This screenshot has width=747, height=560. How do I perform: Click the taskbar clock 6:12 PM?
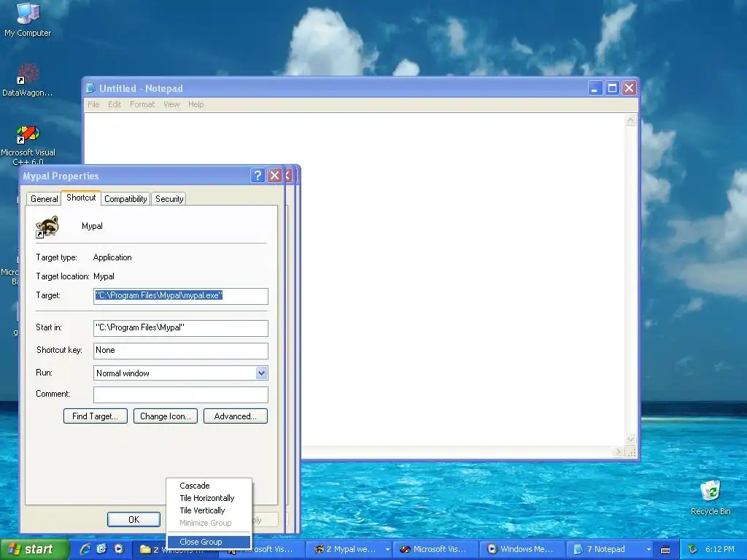[x=719, y=549]
